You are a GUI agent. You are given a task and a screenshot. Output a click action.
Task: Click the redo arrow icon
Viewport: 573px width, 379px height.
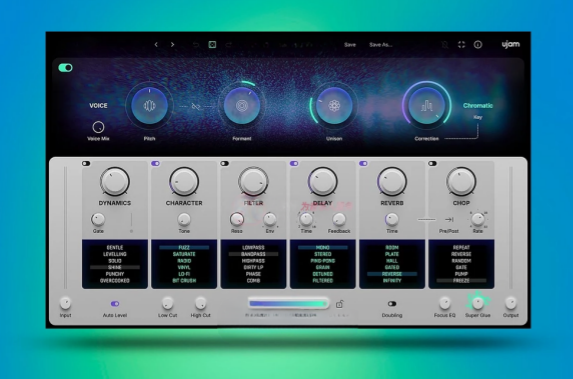(x=229, y=45)
